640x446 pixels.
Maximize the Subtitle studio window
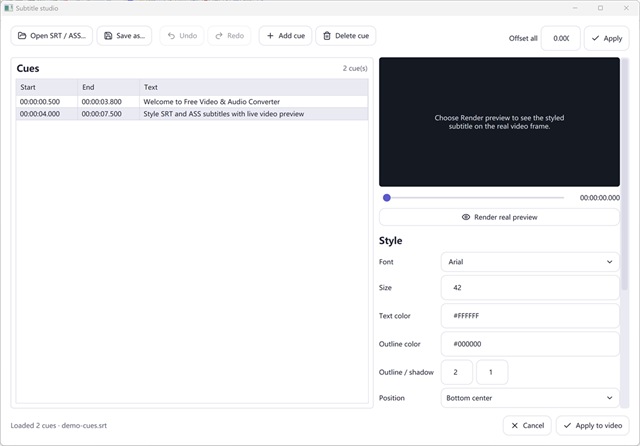coord(600,8)
